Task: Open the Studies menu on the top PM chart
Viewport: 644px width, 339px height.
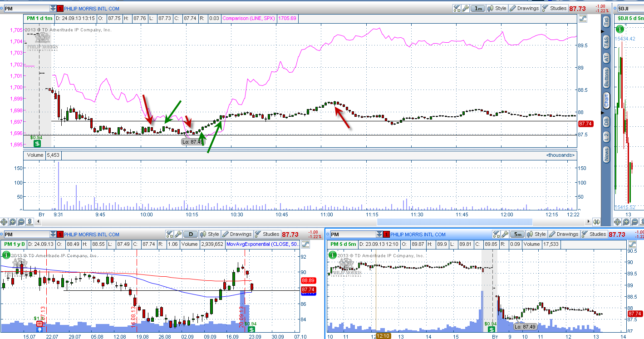Action: point(554,8)
